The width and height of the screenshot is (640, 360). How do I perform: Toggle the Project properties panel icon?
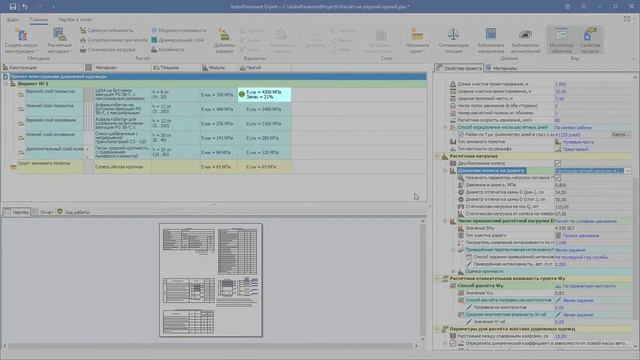[x=590, y=34]
